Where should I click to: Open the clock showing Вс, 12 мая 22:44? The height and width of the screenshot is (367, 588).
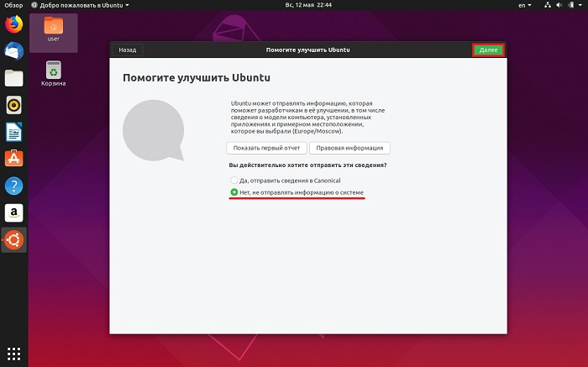click(x=308, y=5)
